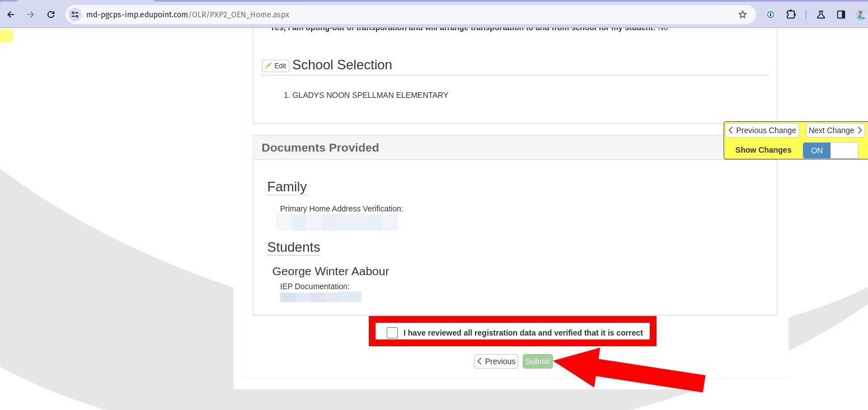Click the disabled forward navigation arrow
The image size is (868, 410).
[x=31, y=15]
